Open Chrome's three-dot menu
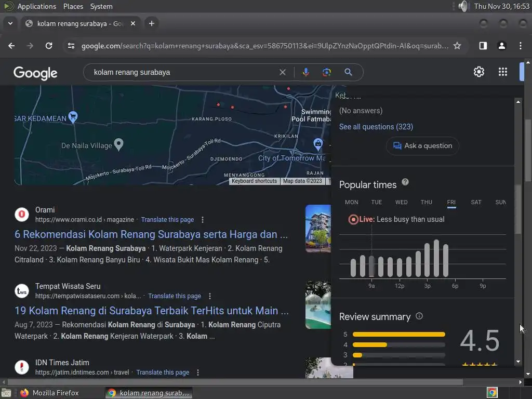This screenshot has width=532, height=399. (x=521, y=46)
